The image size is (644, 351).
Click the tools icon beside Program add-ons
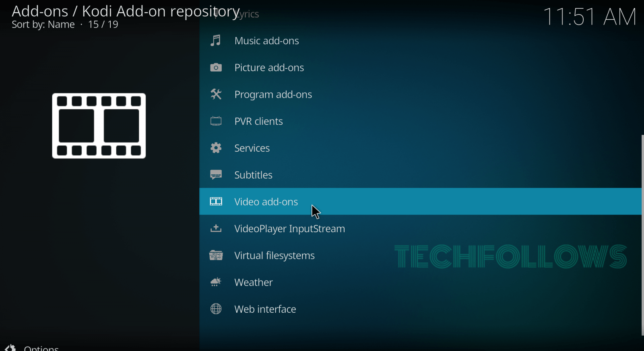(x=216, y=94)
